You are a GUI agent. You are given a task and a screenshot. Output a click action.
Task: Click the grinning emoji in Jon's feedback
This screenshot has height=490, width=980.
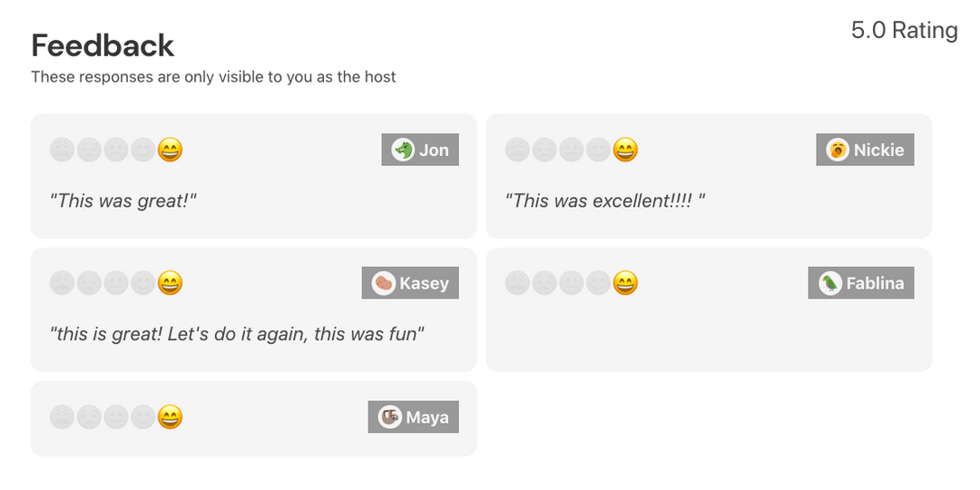[170, 150]
